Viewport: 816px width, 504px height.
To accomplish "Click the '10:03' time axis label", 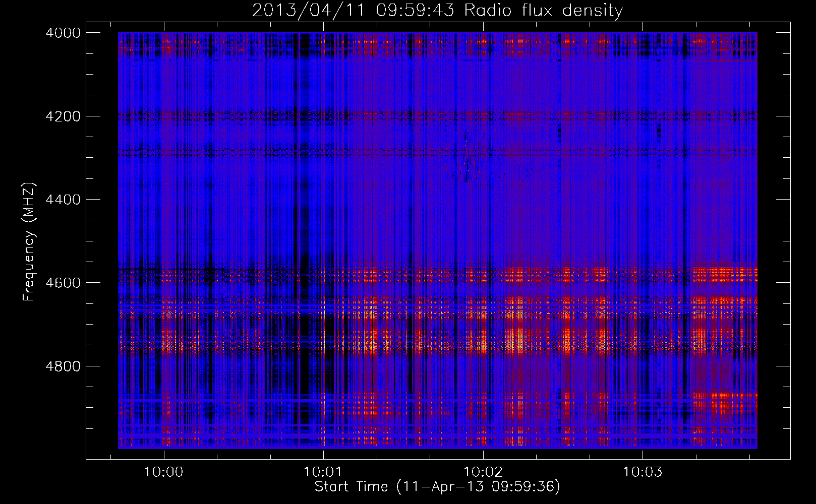I will coord(643,472).
